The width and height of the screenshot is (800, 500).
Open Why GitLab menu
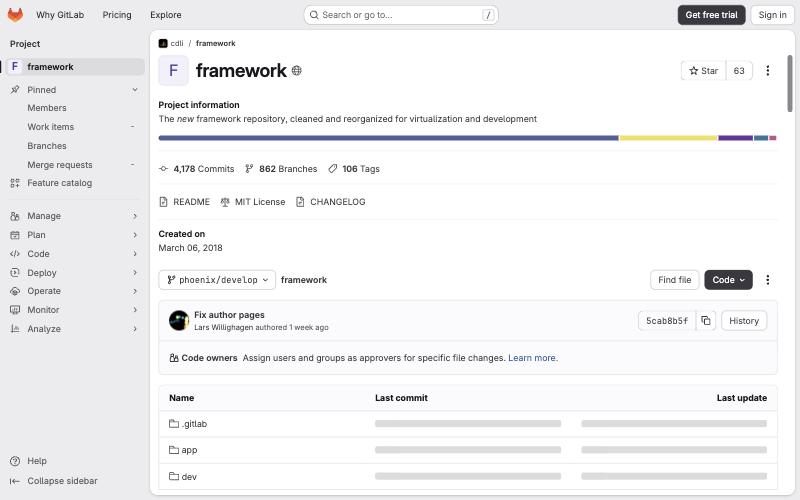[x=60, y=15]
